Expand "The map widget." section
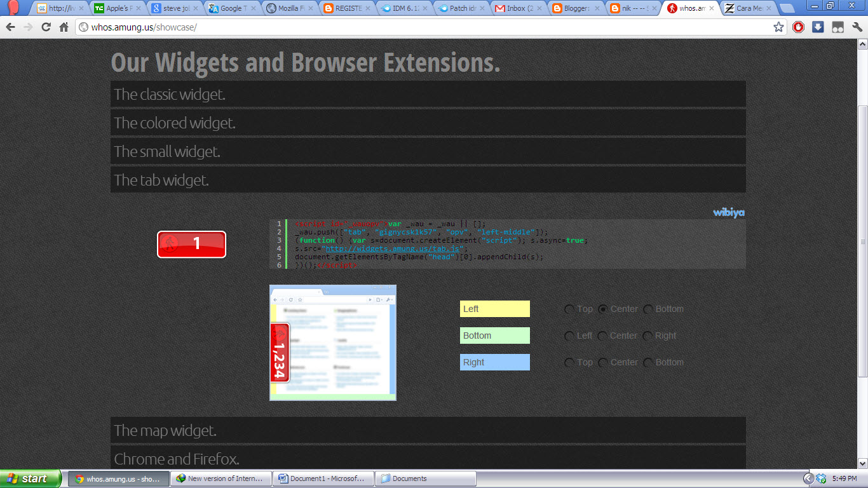868x488 pixels. (428, 430)
